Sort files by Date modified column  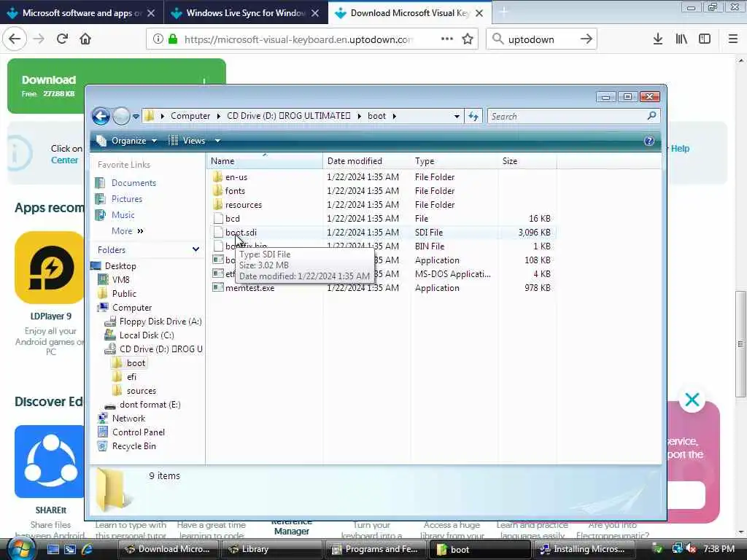(x=366, y=161)
